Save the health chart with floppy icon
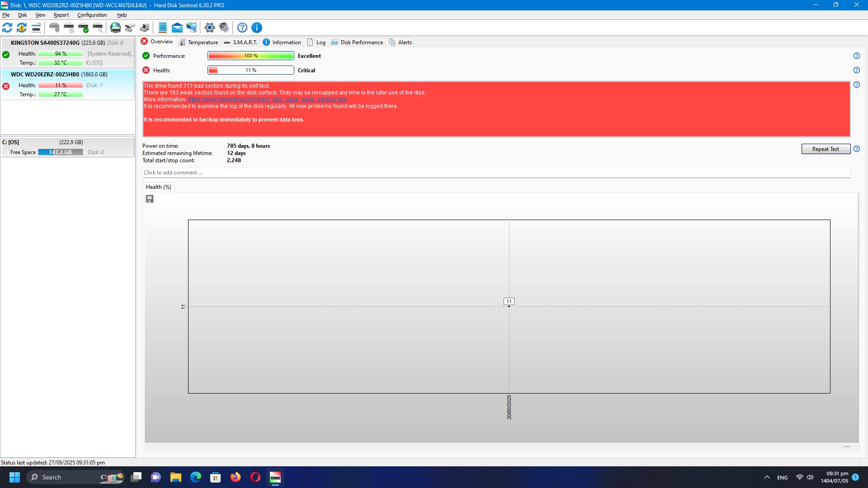This screenshot has height=488, width=868. point(150,199)
